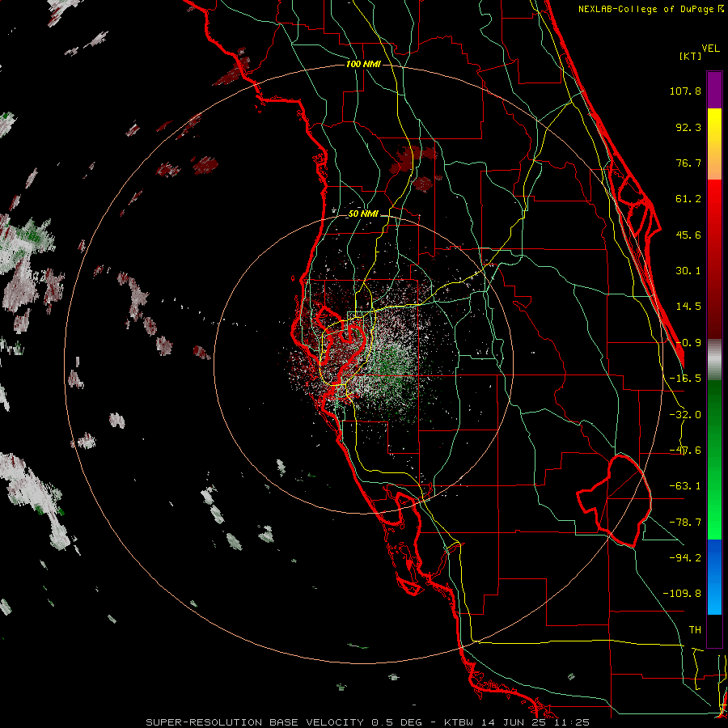Click the 50 NMI range ring label
This screenshot has height=728, width=728.
pos(363,214)
